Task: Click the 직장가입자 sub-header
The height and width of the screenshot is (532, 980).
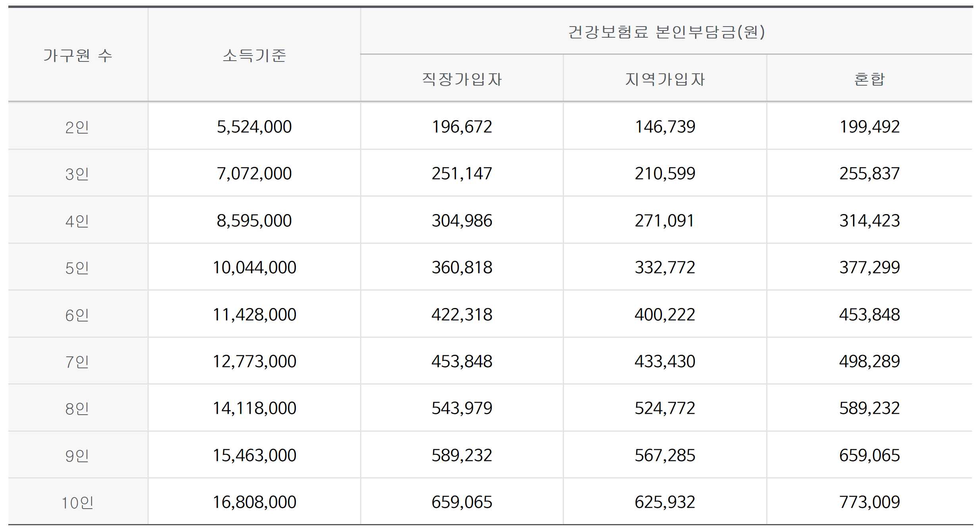Action: tap(462, 79)
